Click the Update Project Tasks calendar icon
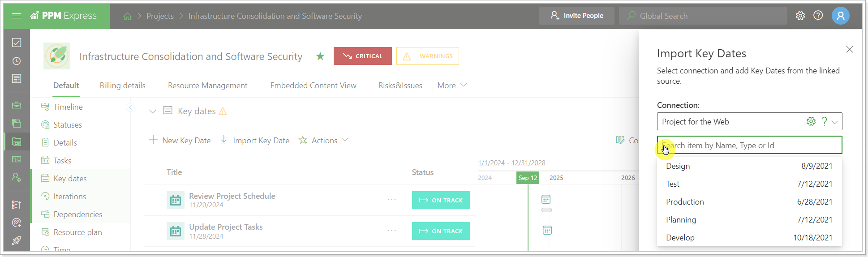 tap(176, 231)
